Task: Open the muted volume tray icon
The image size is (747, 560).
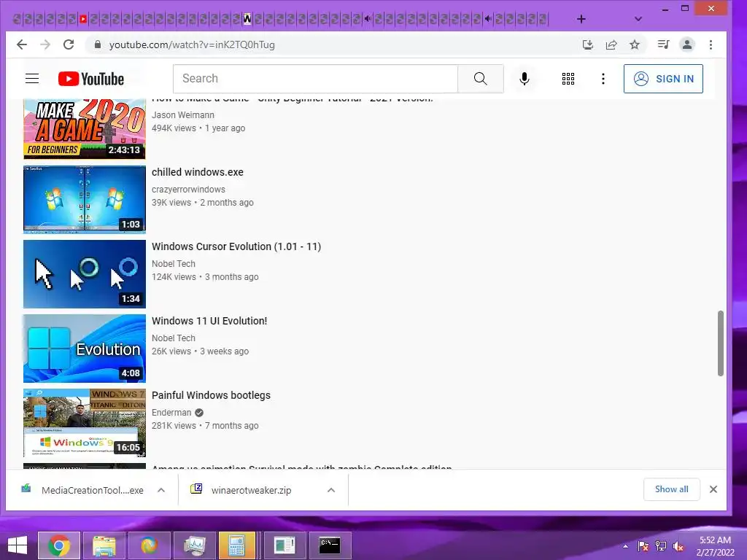Action: 678,546
